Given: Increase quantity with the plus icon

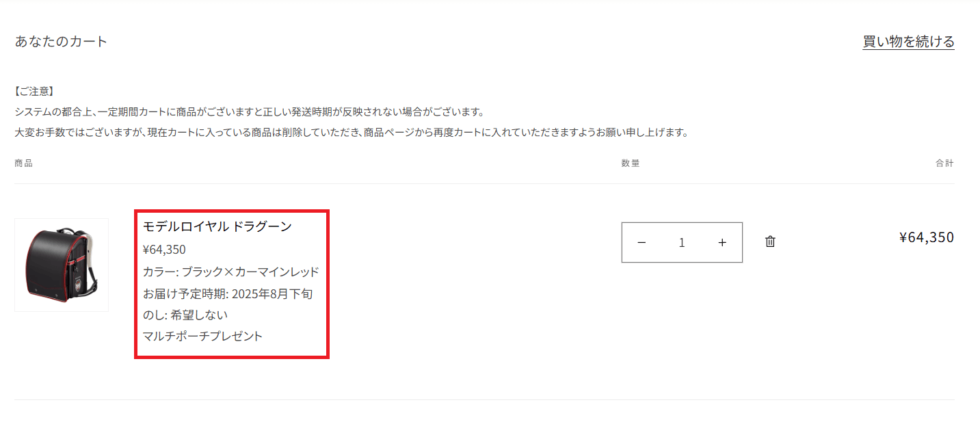Looking at the screenshot, I should coord(722,242).
